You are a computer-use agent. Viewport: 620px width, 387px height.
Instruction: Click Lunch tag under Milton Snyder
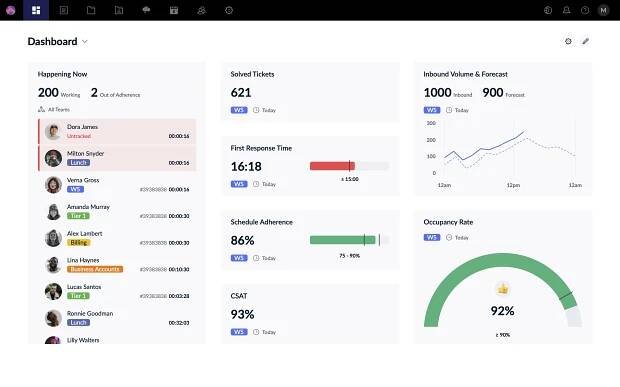(x=78, y=162)
